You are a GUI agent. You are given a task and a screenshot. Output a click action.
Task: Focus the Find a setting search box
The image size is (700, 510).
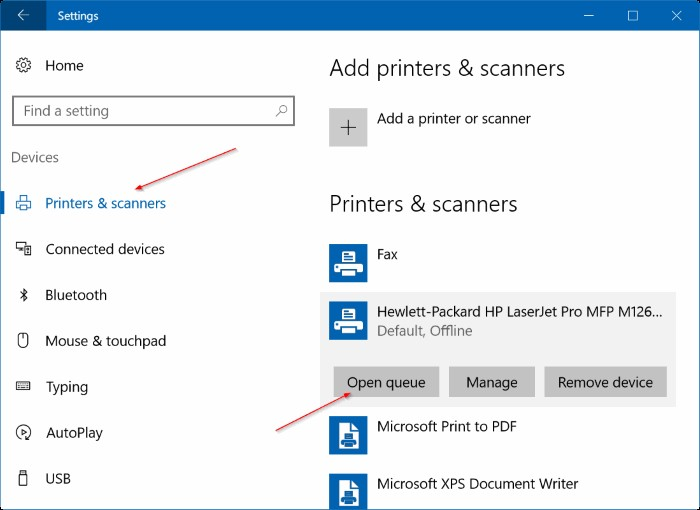[x=145, y=111]
